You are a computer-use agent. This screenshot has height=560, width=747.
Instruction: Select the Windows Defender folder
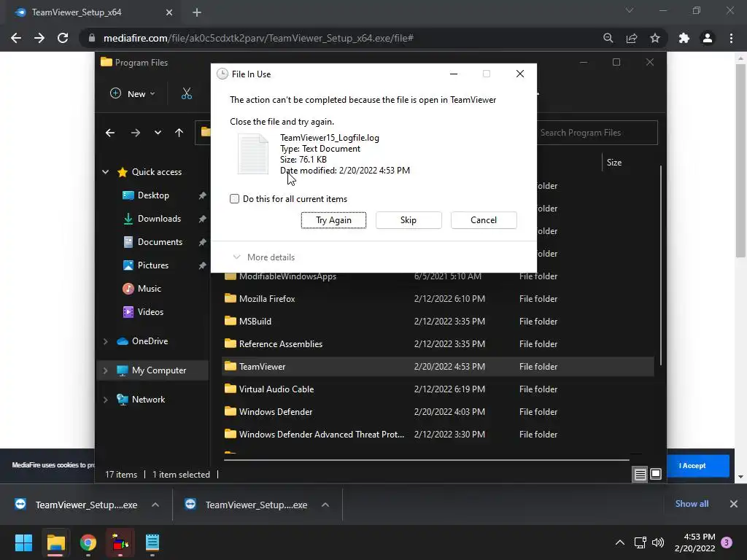(x=438, y=412)
